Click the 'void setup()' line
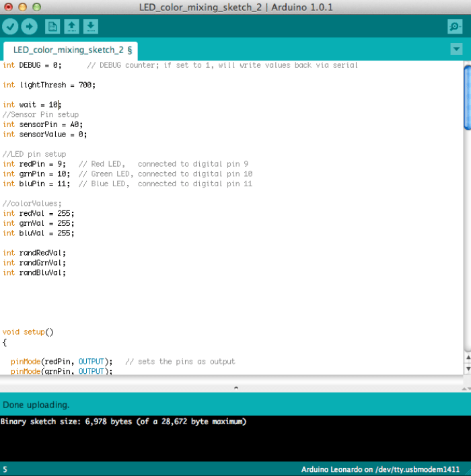This screenshot has height=476, width=471. pyautogui.click(x=28, y=332)
